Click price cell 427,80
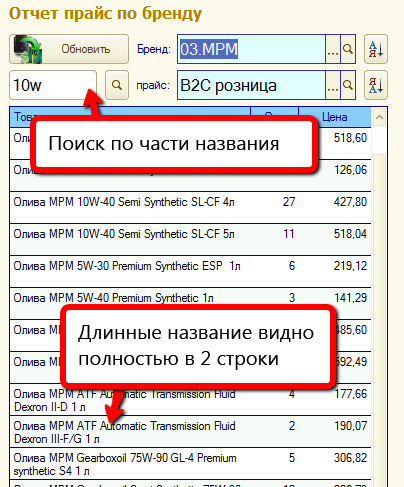The width and height of the screenshot is (404, 487). (x=350, y=202)
